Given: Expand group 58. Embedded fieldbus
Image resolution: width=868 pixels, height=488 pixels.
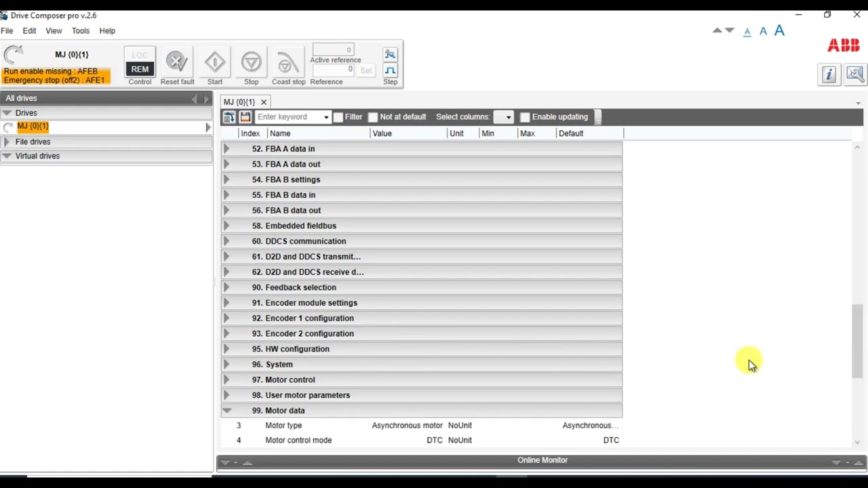Looking at the screenshot, I should click(x=226, y=226).
